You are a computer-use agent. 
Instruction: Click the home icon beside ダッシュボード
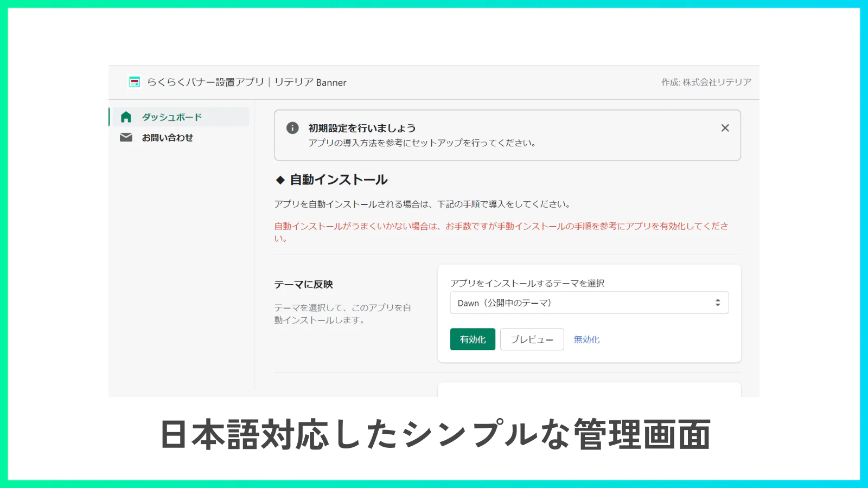pos(126,117)
